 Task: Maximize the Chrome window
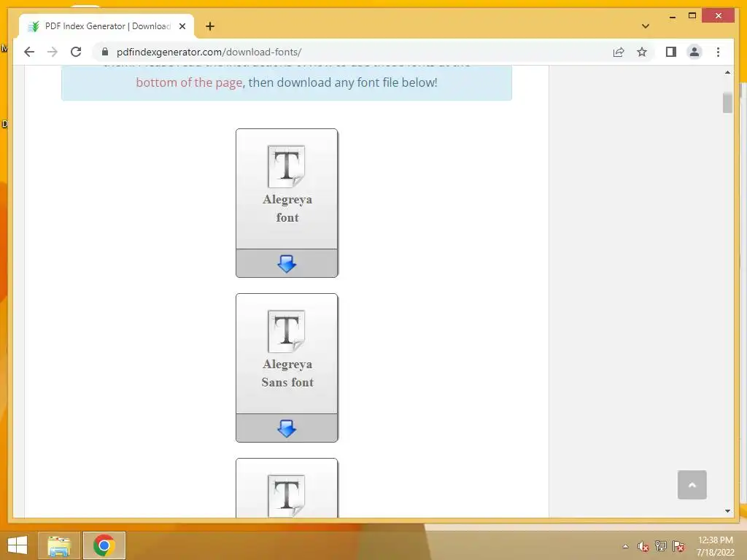point(692,16)
